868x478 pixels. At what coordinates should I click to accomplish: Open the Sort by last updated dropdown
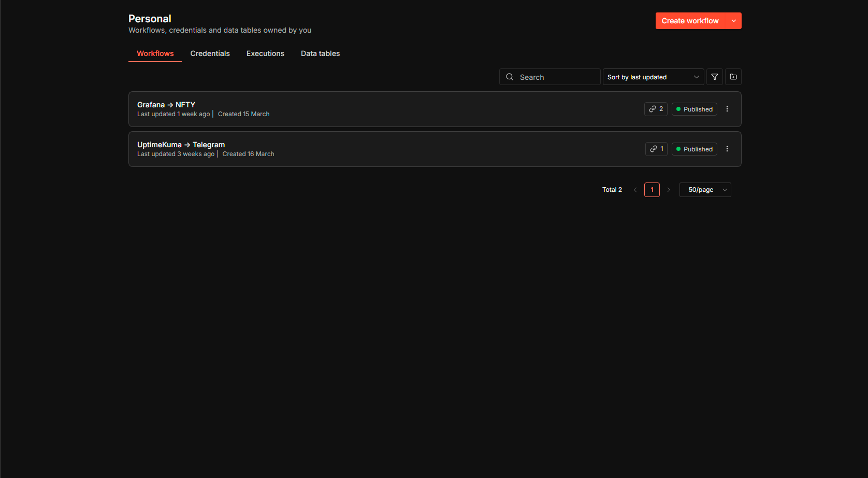(653, 77)
